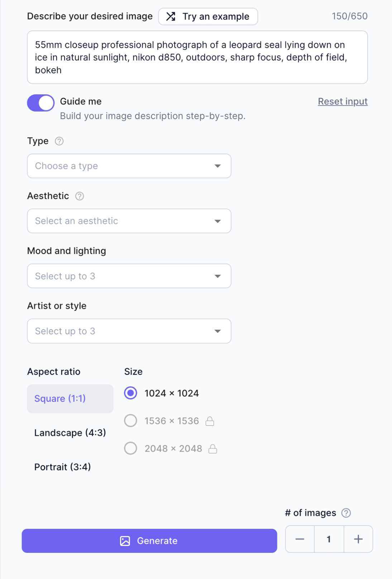Open the Choose a type dropdown
392x579 pixels.
(129, 166)
